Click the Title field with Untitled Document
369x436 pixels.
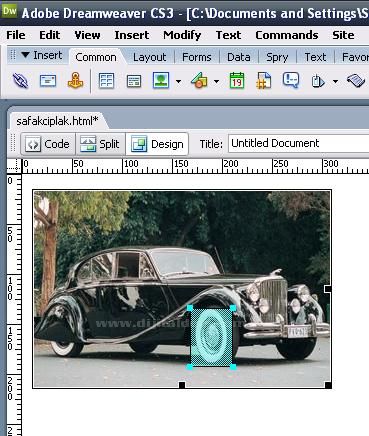click(x=298, y=143)
